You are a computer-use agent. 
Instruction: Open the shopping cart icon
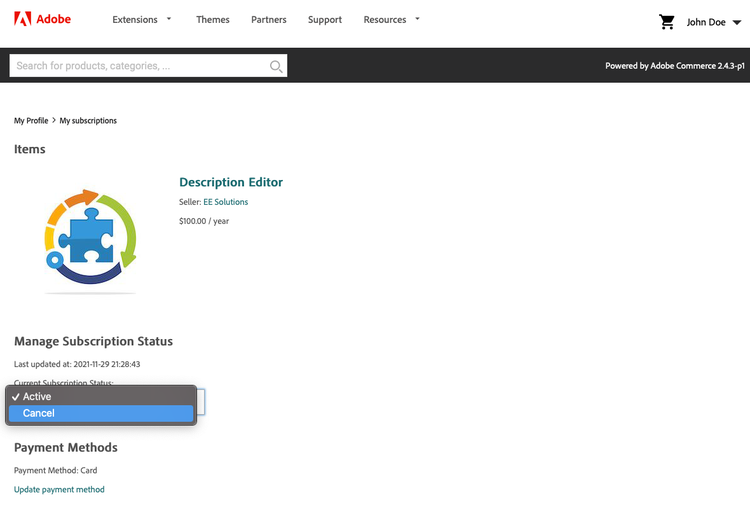pos(667,21)
